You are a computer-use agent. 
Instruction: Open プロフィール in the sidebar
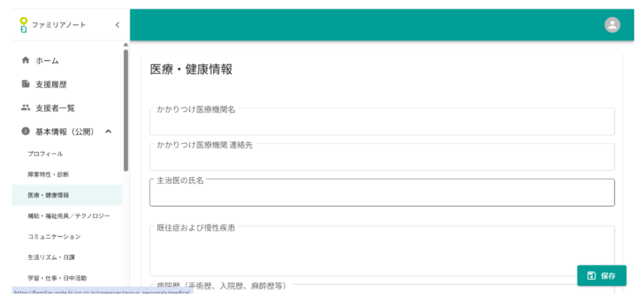(45, 154)
